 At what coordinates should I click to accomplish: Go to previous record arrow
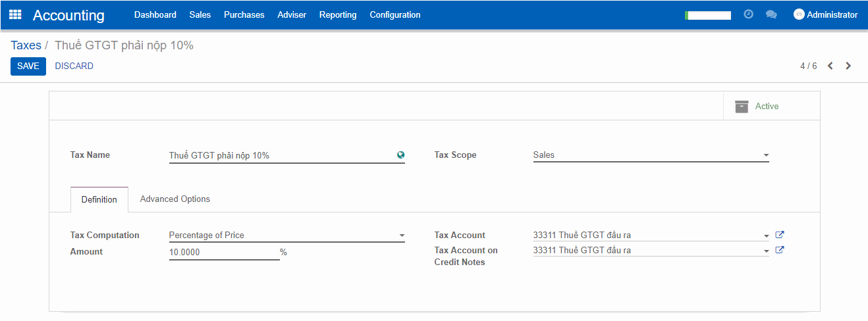[830, 66]
